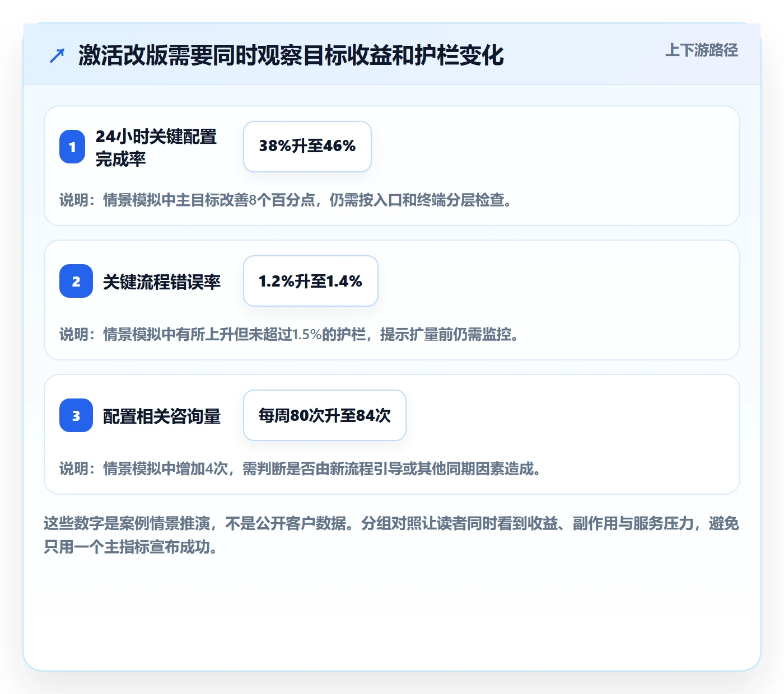Click the 38%升至46% value chip
Screen dimensions: 784x694
[x=307, y=147]
